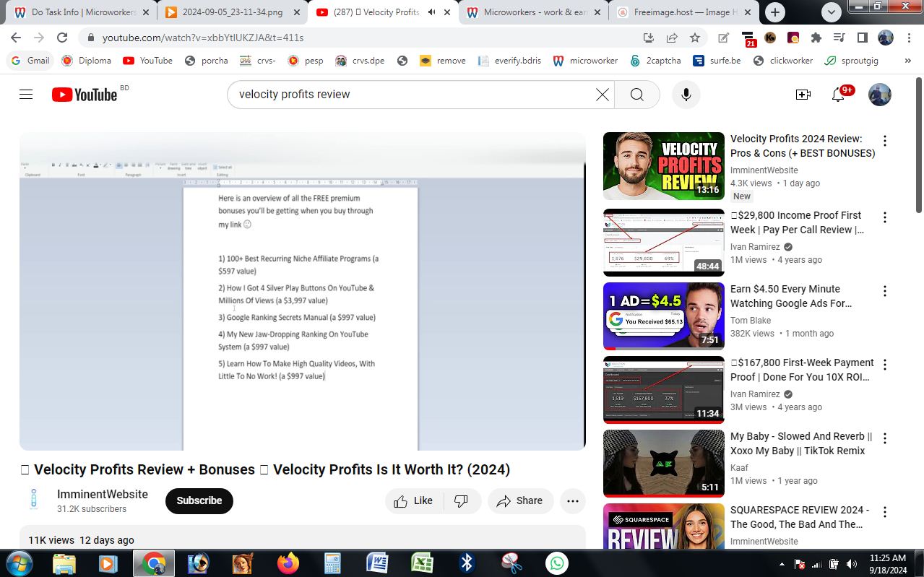Open the YouTube account avatar menu
The image size is (924, 577).
coord(879,95)
